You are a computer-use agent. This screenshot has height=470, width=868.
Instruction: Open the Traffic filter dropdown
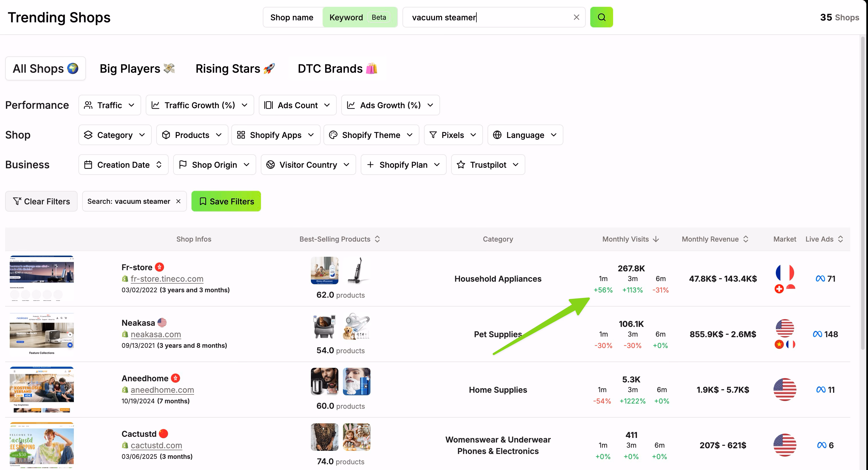(x=110, y=105)
